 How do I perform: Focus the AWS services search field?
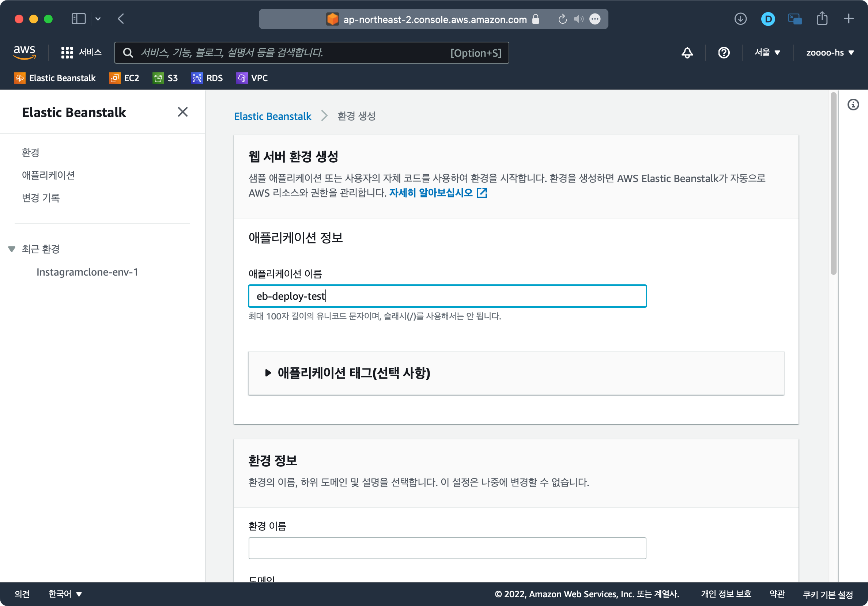[x=312, y=53]
